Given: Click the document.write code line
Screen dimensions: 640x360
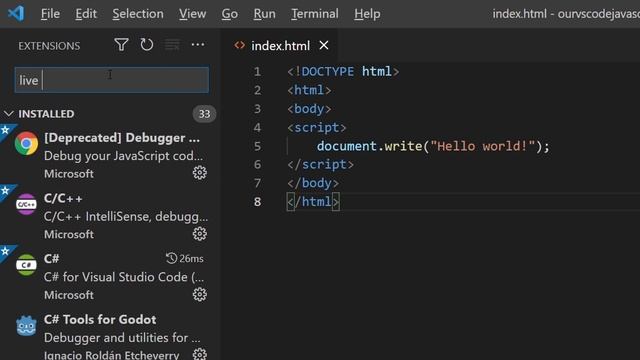Looking at the screenshot, I should [x=433, y=146].
